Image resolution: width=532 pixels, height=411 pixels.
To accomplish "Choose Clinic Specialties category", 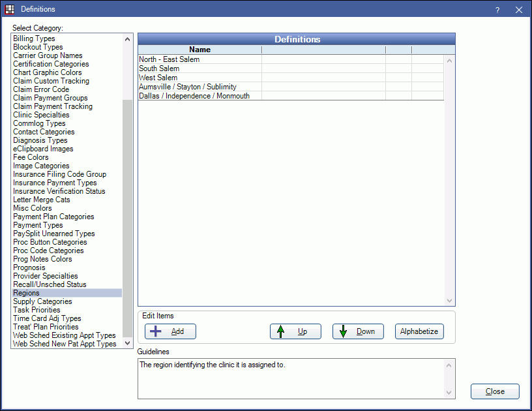I will (x=67, y=115).
